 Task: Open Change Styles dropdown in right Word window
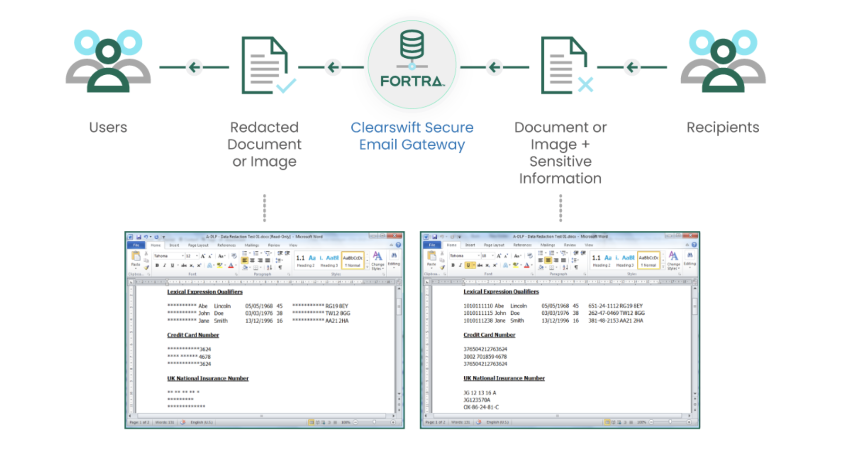coord(674,260)
